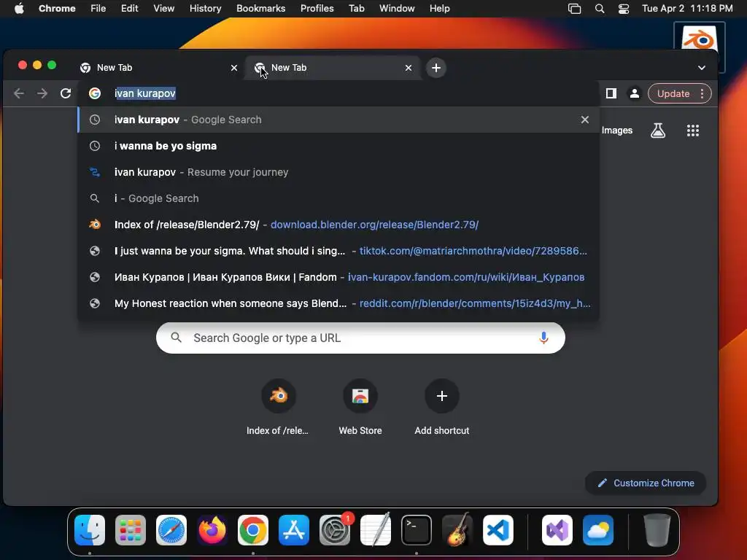The width and height of the screenshot is (747, 560).
Task: Open a new tab with plus button
Action: 436,68
